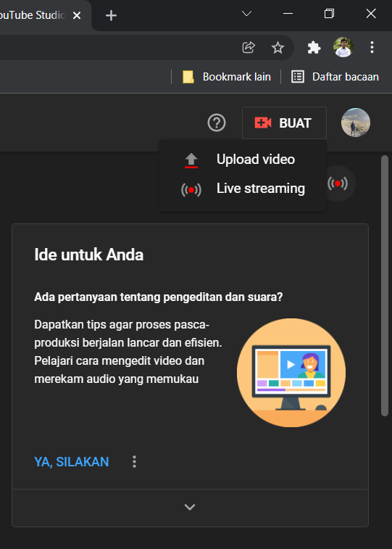Click the BUAT create button
The image size is (392, 549).
[x=284, y=123]
